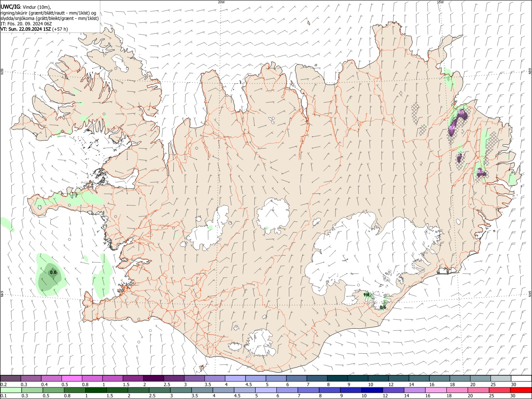Viewport: 532px width, 399px height.
Task: Click the "20W" longitude label at the top
Action: coord(221,2)
